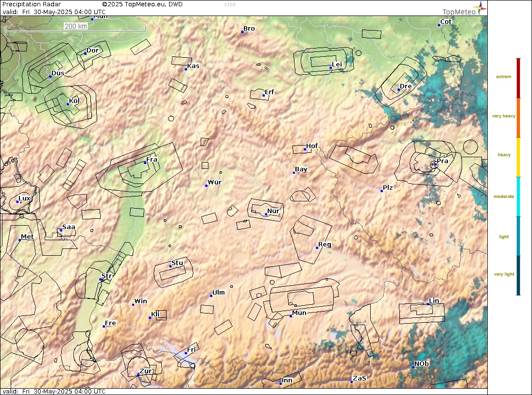Pick the teal light legend segment
The image size is (532, 395).
pos(518,236)
